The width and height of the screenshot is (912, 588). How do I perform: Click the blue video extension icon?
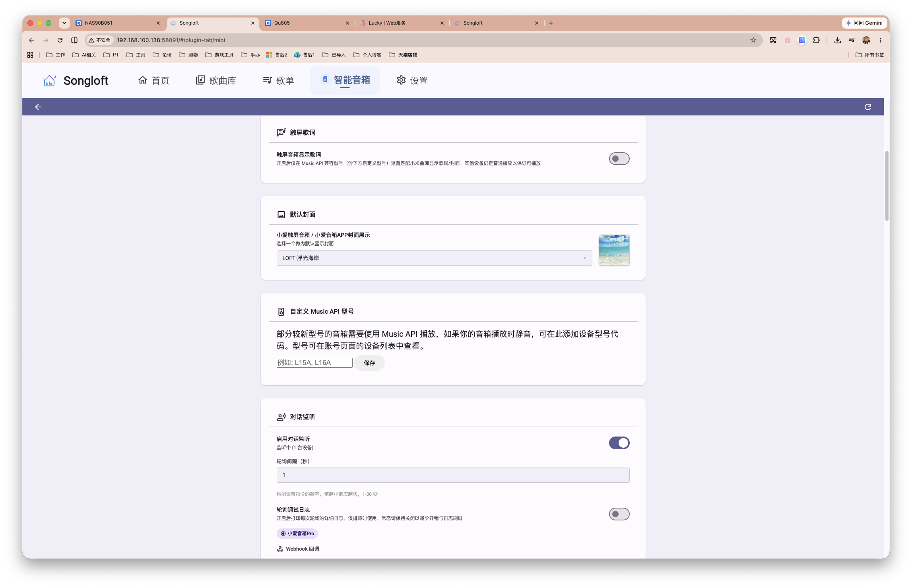[802, 40]
